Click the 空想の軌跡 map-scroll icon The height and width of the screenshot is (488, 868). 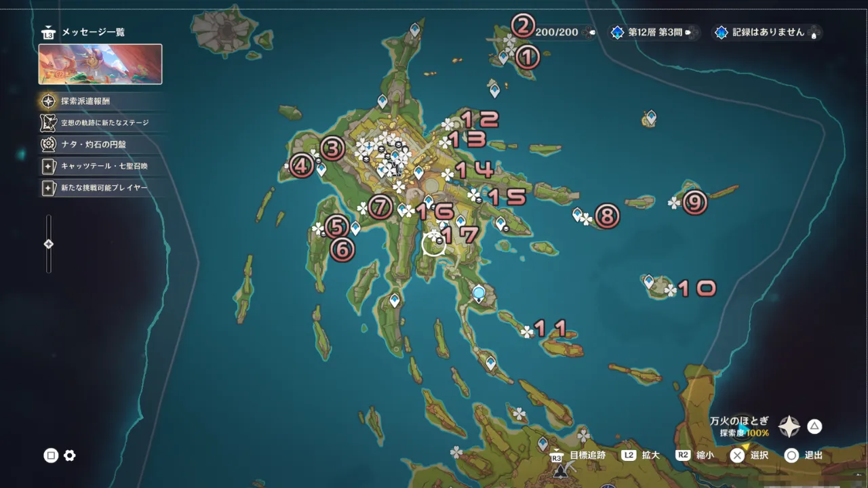(x=48, y=123)
